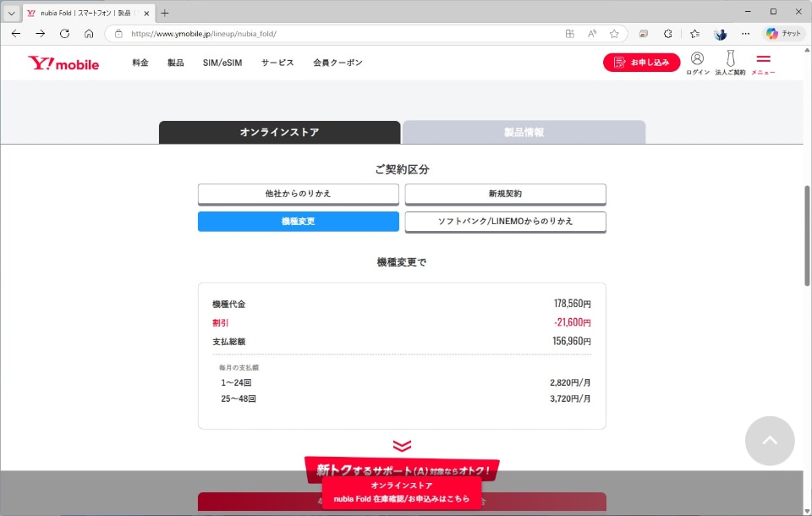Screen dimensions: 812x516
Task: Click the -21,600円 discount amount
Action: point(573,322)
